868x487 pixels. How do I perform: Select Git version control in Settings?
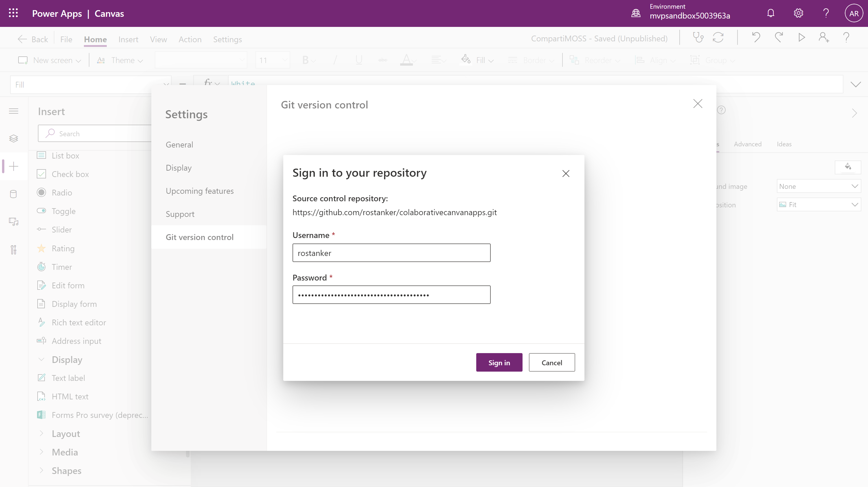pyautogui.click(x=209, y=237)
